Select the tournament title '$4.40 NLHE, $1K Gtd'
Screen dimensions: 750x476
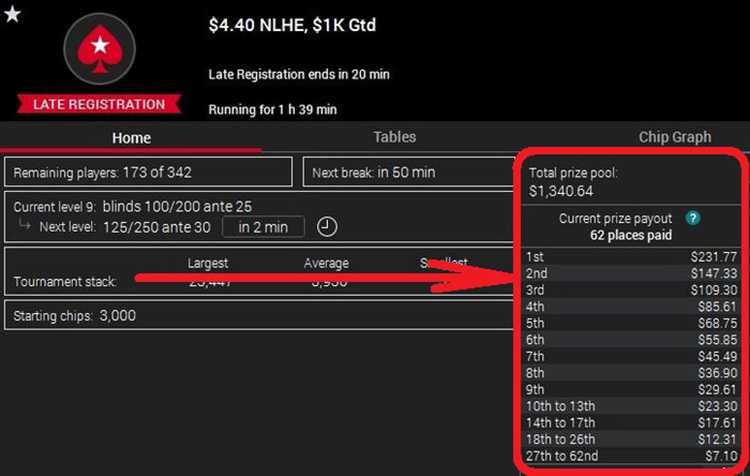coord(292,25)
